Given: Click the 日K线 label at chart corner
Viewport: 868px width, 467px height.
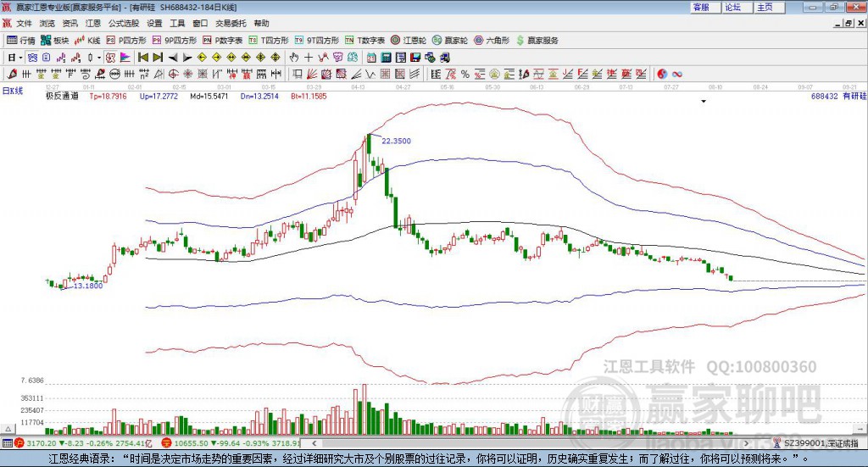Looking at the screenshot, I should [x=13, y=91].
